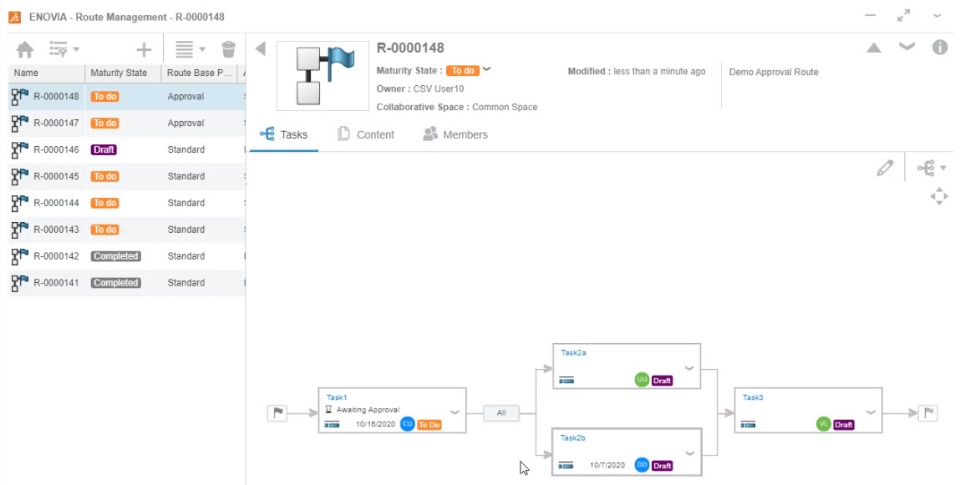Image resolution: width=960 pixels, height=485 pixels.
Task: Open the Task2b link
Action: (573, 438)
